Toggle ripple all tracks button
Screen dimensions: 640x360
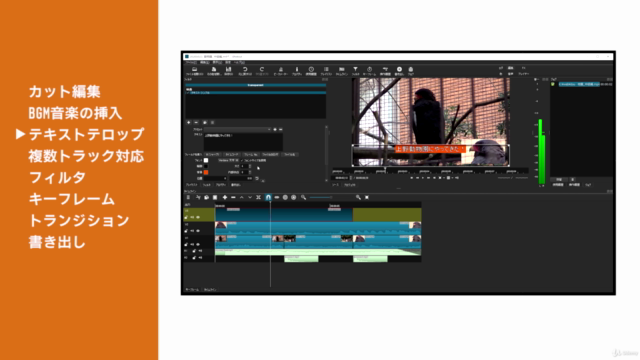[x=293, y=198]
